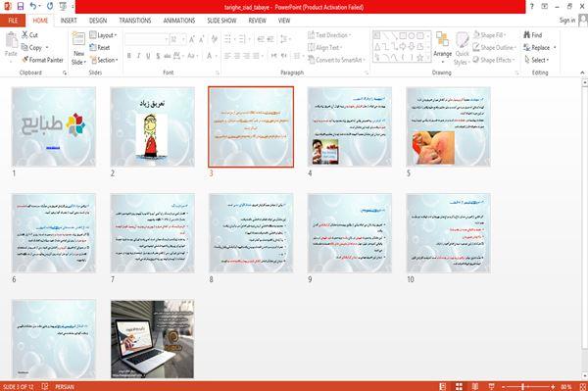Viewport: 588px width, 391px height.
Task: Center the text
Action: [x=237, y=56]
